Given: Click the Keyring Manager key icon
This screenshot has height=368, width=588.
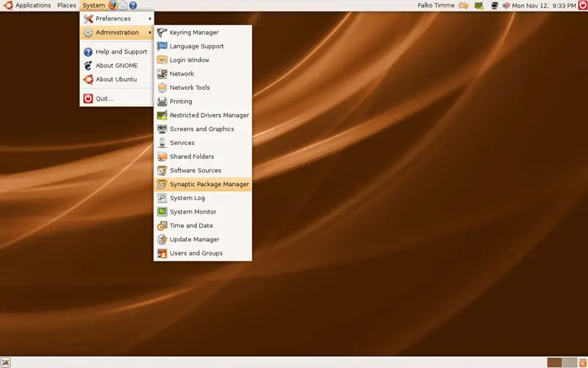Looking at the screenshot, I should (162, 32).
